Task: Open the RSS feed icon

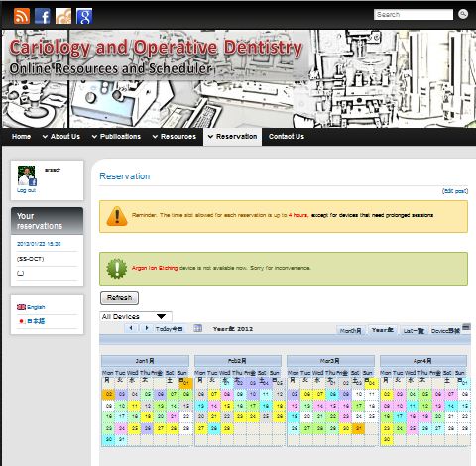Action: click(x=22, y=16)
